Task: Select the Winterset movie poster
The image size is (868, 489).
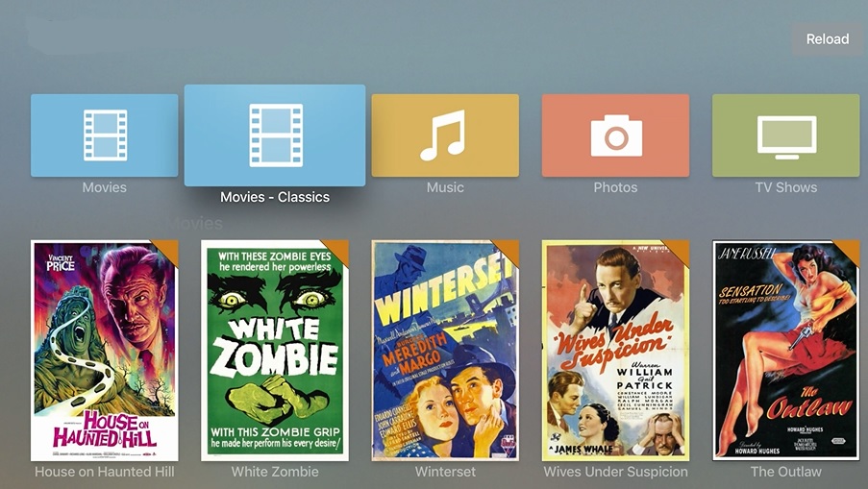Action: click(x=445, y=351)
